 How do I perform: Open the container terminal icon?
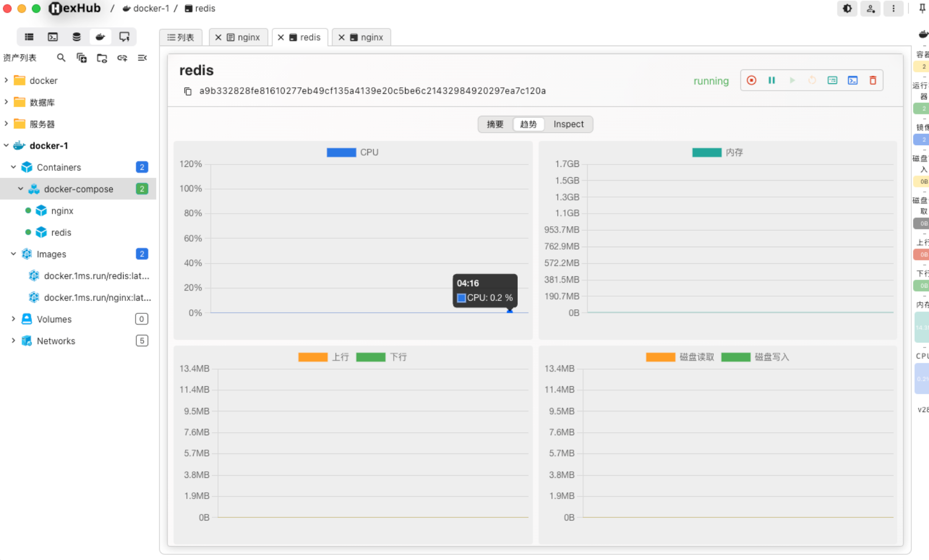853,80
